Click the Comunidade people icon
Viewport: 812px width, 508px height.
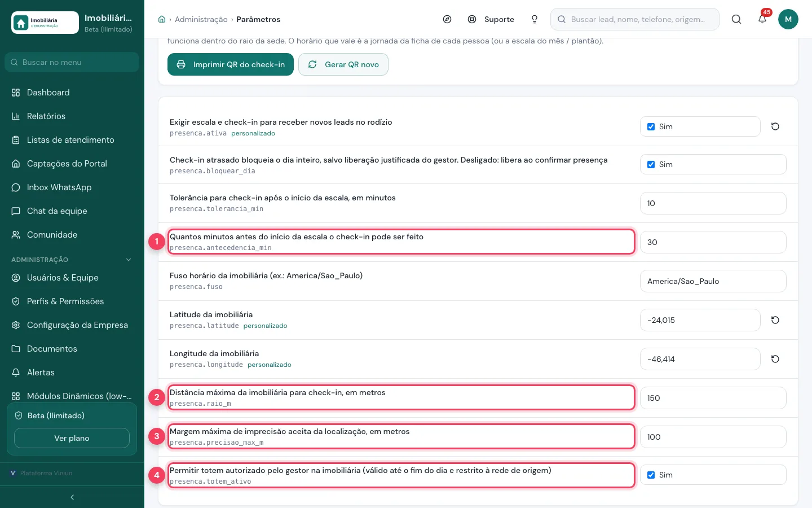pos(16,235)
